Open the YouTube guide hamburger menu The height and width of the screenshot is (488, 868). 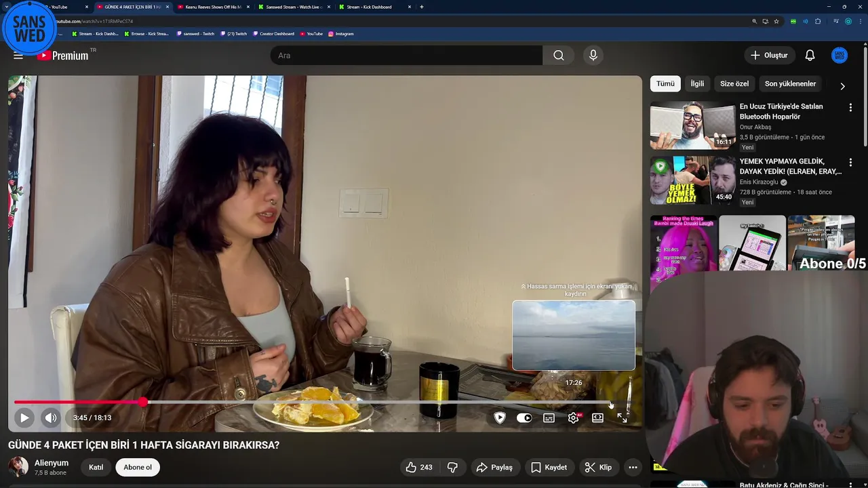(18, 56)
